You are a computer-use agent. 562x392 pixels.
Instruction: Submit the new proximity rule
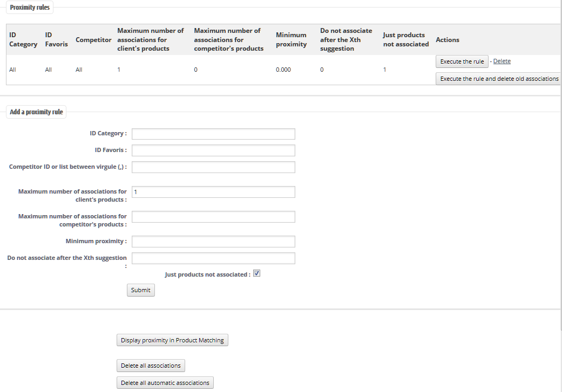click(140, 290)
